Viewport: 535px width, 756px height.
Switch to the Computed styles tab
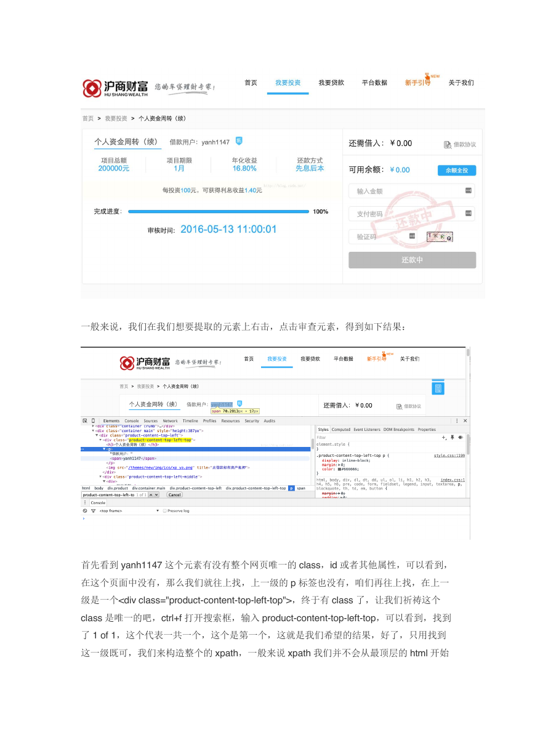pyautogui.click(x=341, y=430)
